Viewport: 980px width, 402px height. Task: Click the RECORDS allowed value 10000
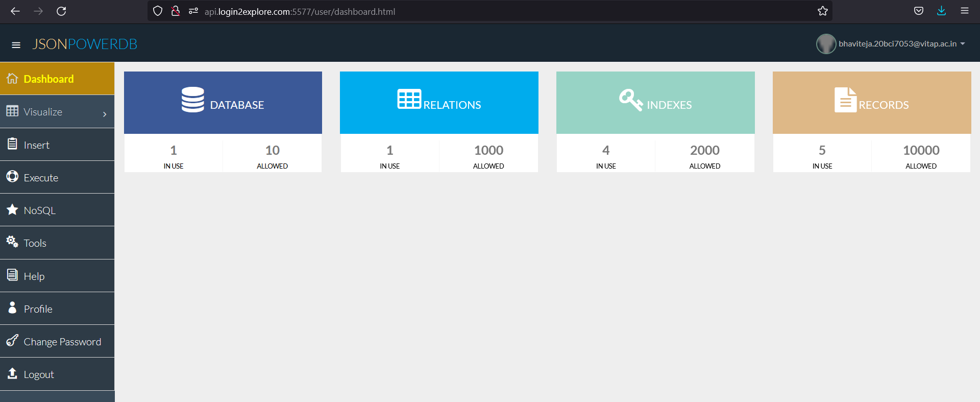[921, 150]
